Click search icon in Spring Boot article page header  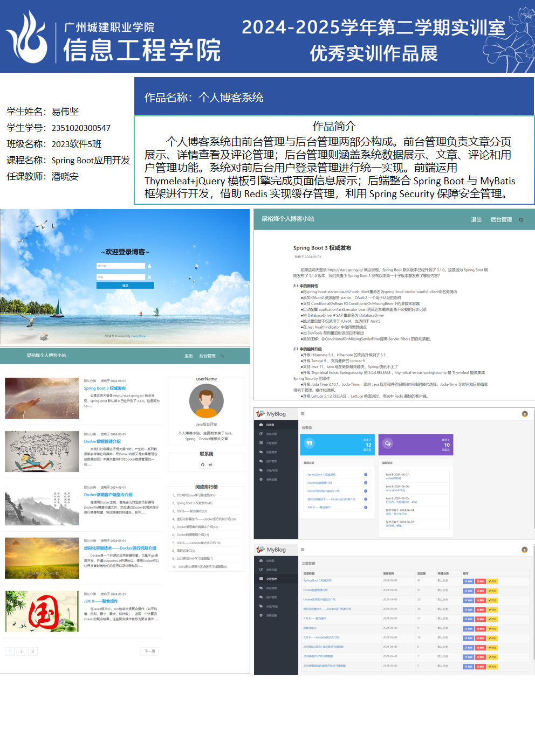click(521, 220)
